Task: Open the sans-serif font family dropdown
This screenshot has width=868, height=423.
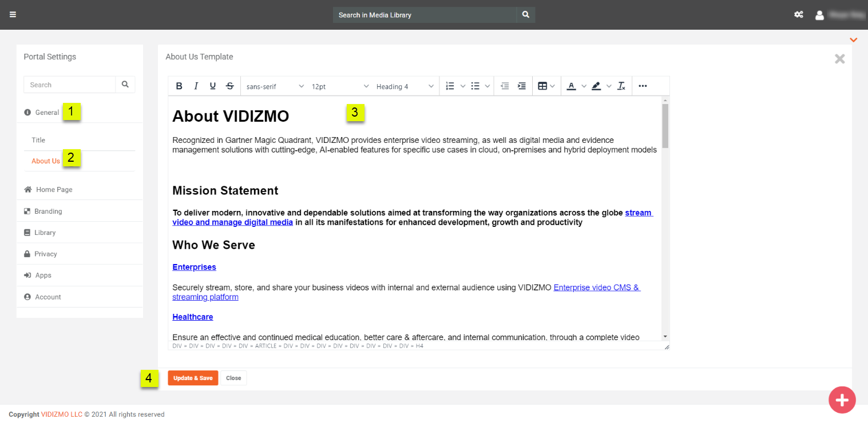Action: point(275,86)
